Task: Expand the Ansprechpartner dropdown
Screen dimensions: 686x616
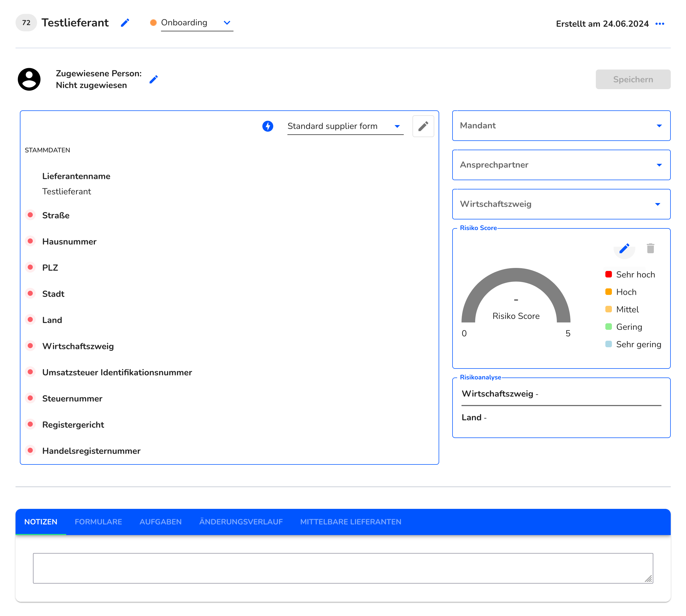Action: (x=561, y=165)
